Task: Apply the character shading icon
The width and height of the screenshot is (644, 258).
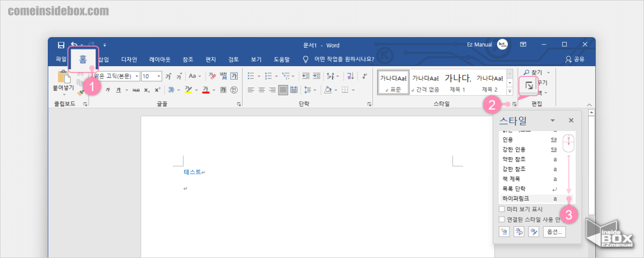Action: pyautogui.click(x=224, y=90)
